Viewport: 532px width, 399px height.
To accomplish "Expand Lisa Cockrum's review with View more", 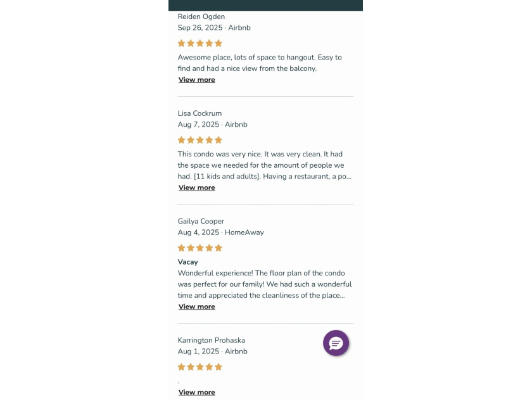I will pos(196,187).
